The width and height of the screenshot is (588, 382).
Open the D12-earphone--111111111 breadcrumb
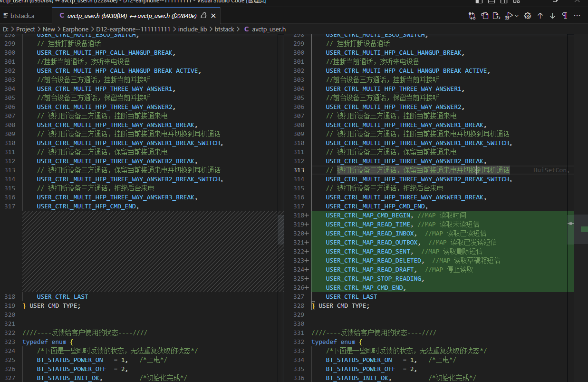point(134,29)
